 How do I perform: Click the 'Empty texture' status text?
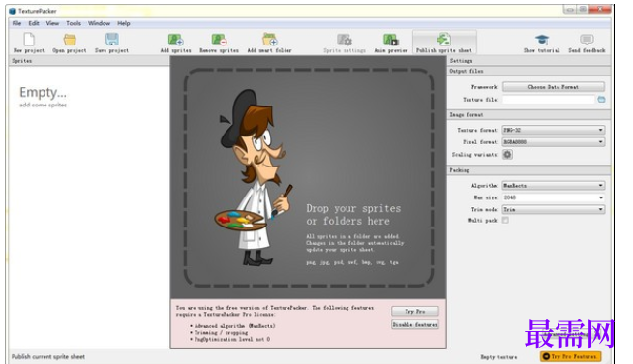click(498, 357)
